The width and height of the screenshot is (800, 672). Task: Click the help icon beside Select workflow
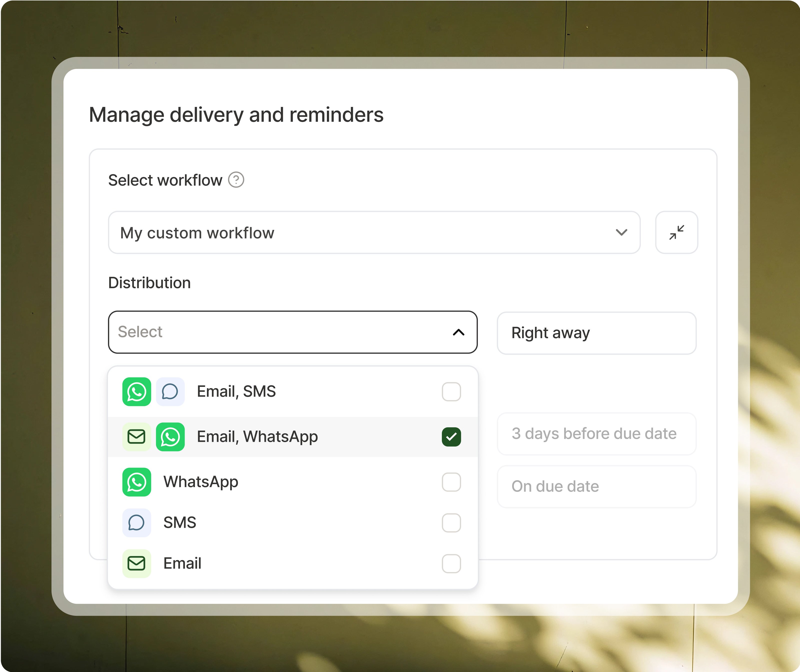tap(236, 180)
